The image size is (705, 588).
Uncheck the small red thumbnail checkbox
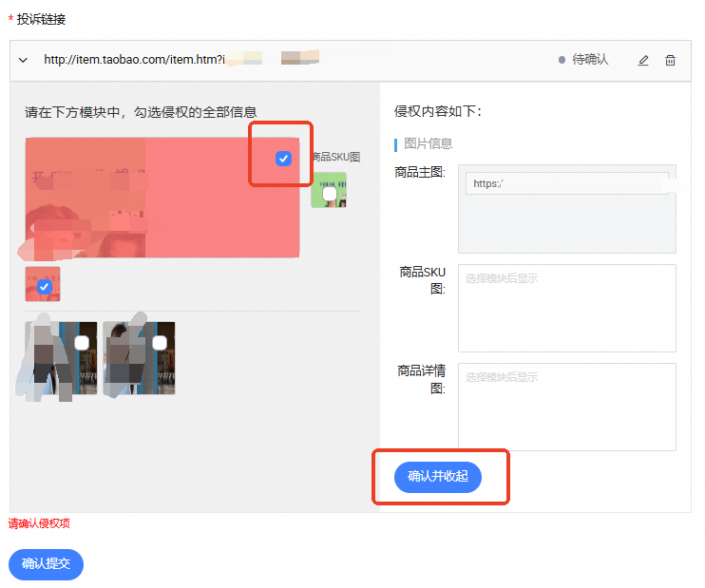(x=44, y=286)
